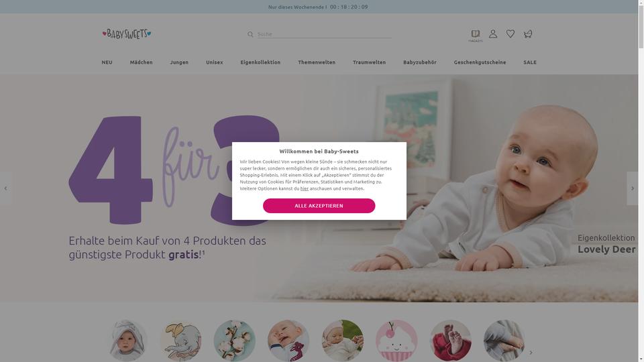Advance category circles with small right arrow
Viewport: 644px width, 362px height.
(531, 353)
